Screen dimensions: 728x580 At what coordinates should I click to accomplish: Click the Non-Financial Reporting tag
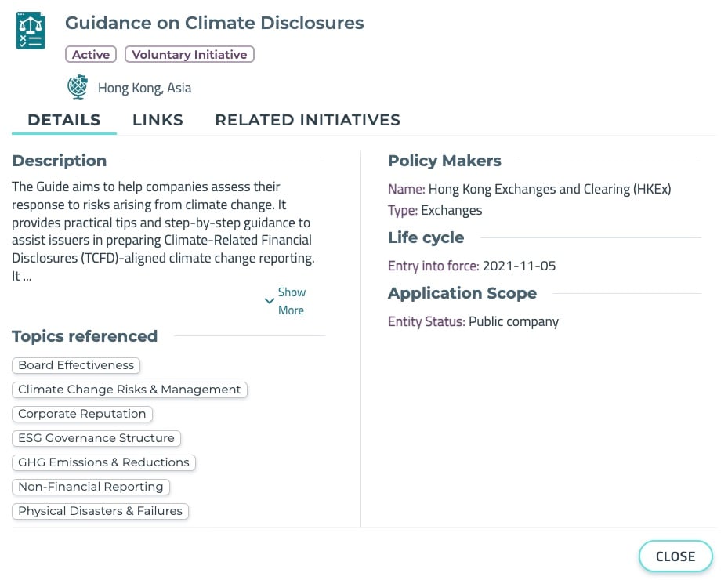pyautogui.click(x=90, y=487)
